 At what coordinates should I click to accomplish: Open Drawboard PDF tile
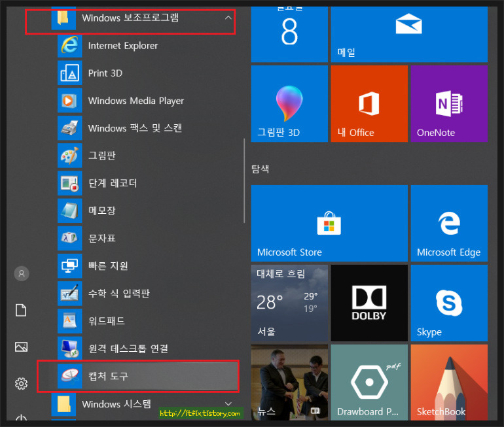click(369, 383)
